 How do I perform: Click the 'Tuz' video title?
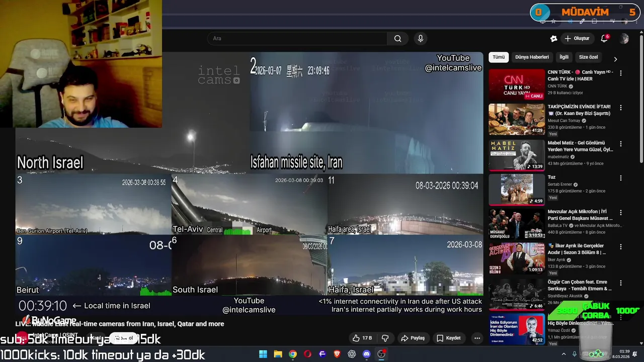click(551, 177)
